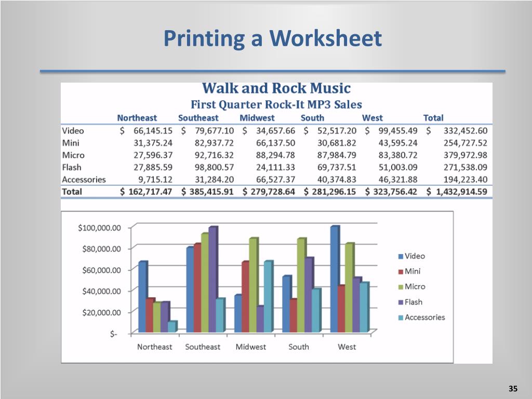Select cell value 92,716.32

(x=214, y=155)
